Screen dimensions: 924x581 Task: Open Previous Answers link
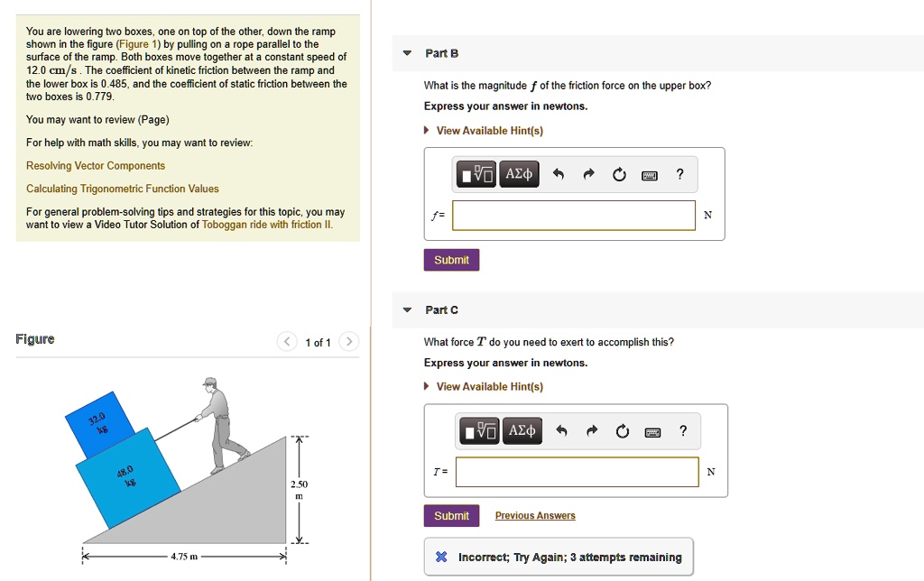click(x=535, y=516)
